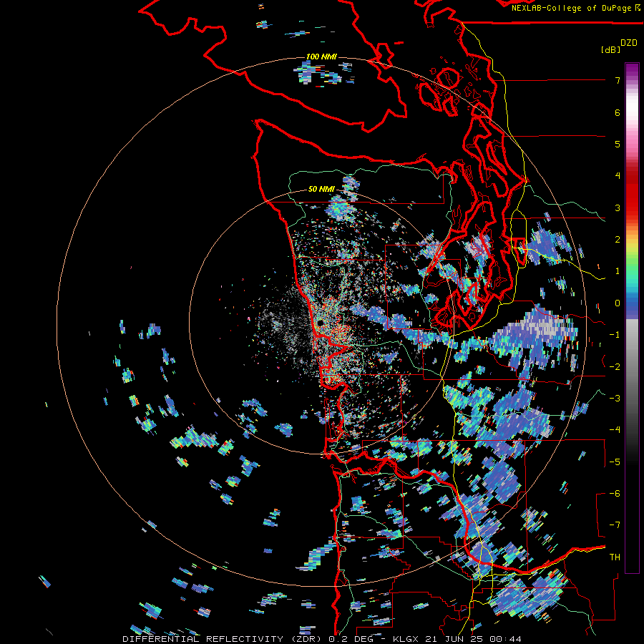Viewport: 644px width, 644px height.
Task: Select the -2 tick label on scale
Action: pos(615,367)
